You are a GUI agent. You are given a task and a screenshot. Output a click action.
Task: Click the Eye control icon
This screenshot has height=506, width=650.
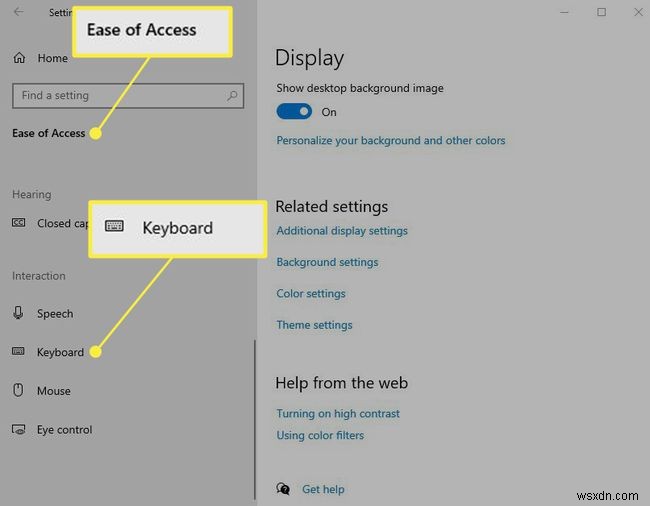tap(19, 429)
